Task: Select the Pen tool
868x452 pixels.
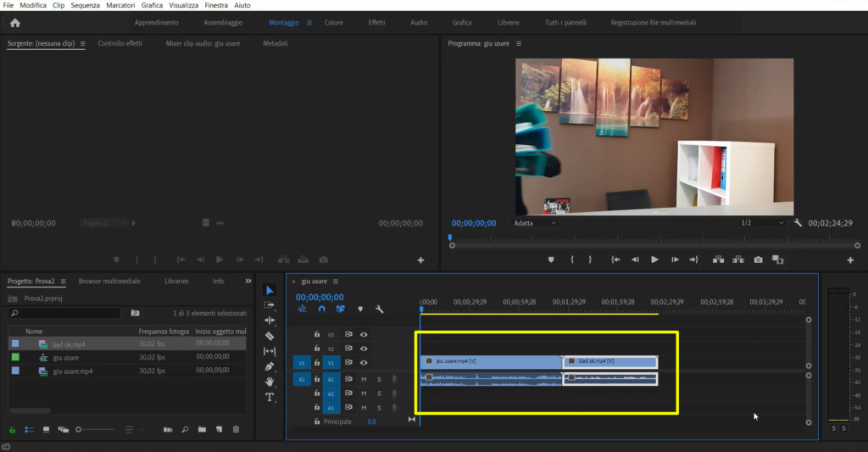Action: pos(270,366)
